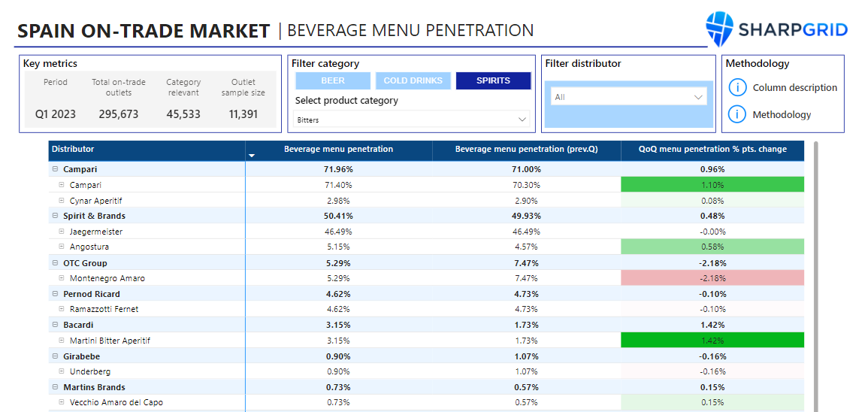The image size is (868, 412).
Task: Click dark green 1.42% cell for Martini Bitter
Action: tap(713, 341)
